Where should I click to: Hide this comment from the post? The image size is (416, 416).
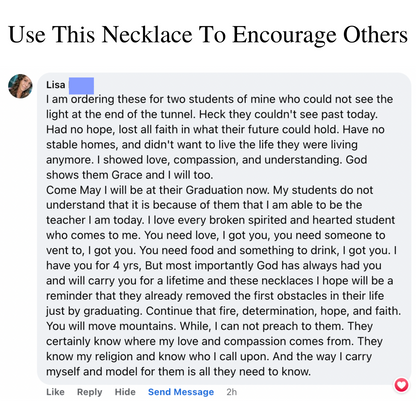pyautogui.click(x=125, y=392)
